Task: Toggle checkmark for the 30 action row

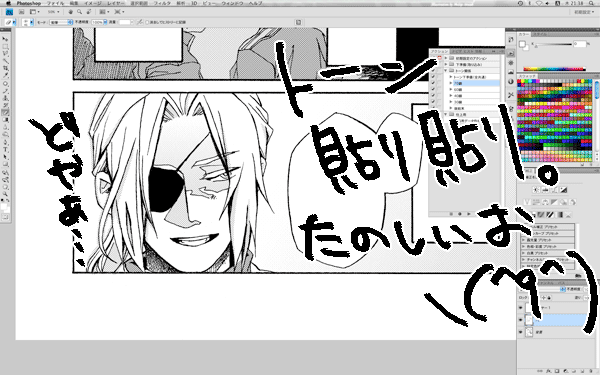Action: pyautogui.click(x=433, y=102)
